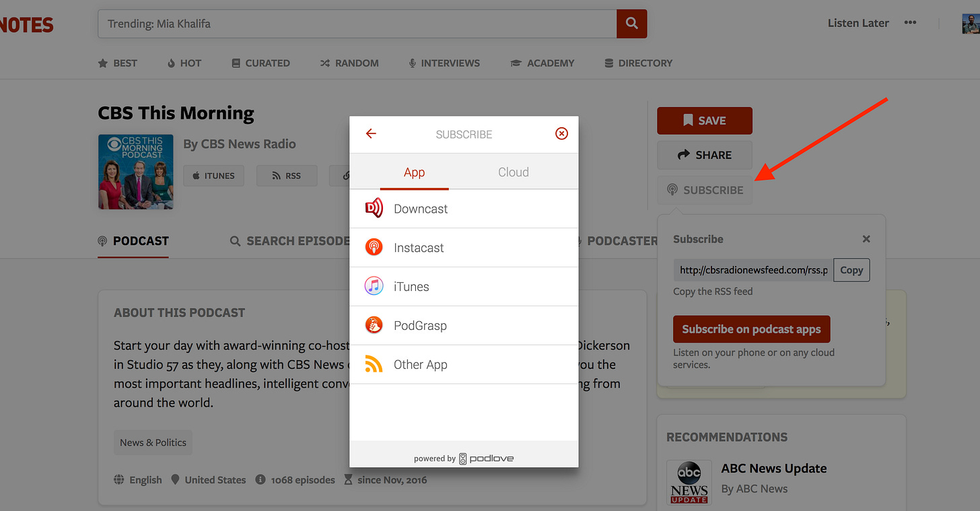
Task: Select the Other App RSS icon
Action: point(374,364)
